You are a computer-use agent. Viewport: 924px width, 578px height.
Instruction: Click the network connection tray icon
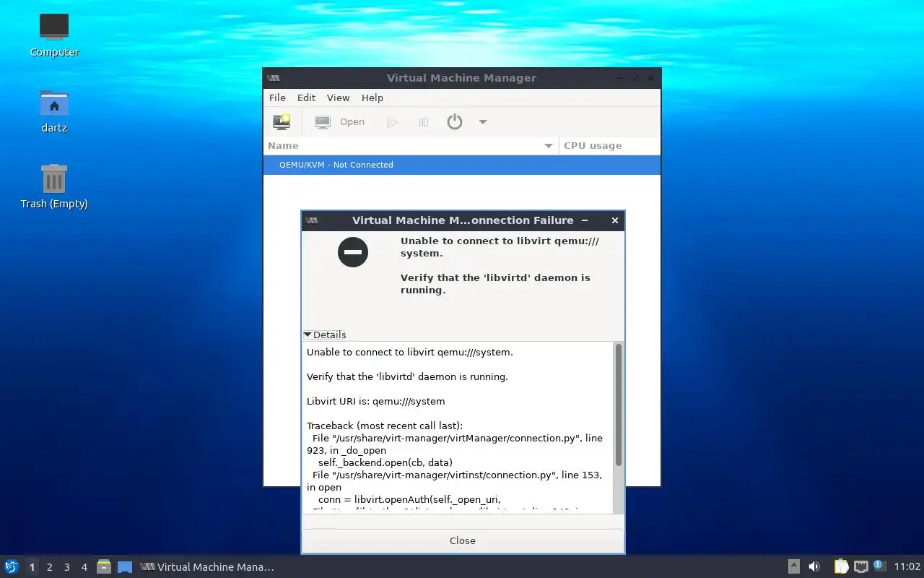tap(860, 566)
